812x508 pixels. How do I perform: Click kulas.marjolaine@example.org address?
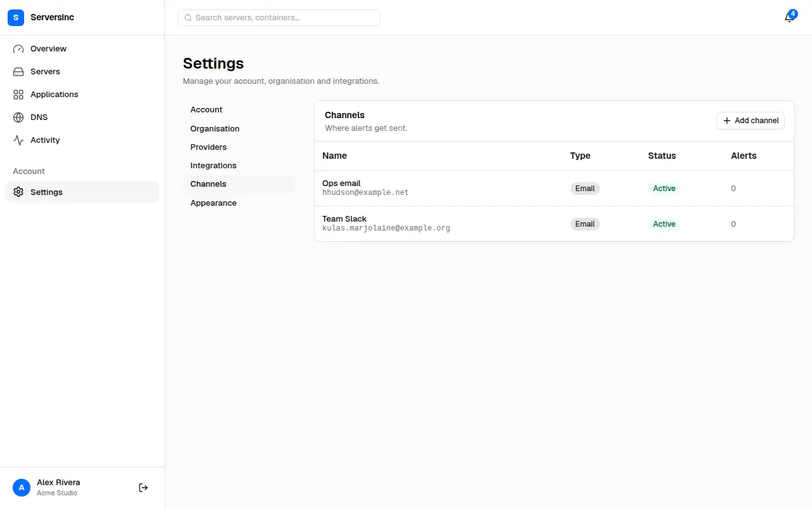click(x=386, y=228)
